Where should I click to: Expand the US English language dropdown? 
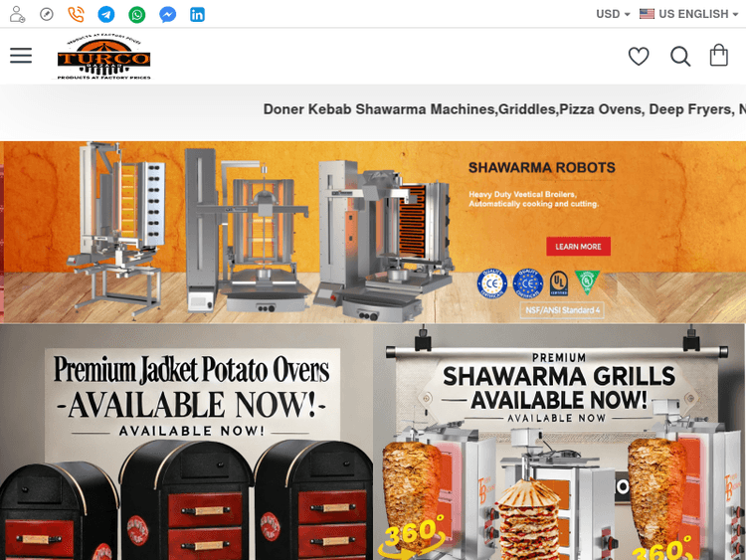[x=689, y=14]
